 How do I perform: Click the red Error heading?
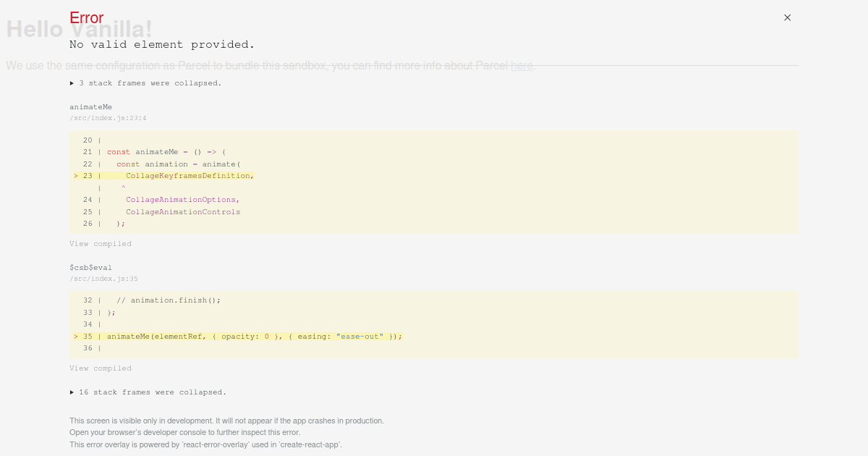pyautogui.click(x=86, y=18)
